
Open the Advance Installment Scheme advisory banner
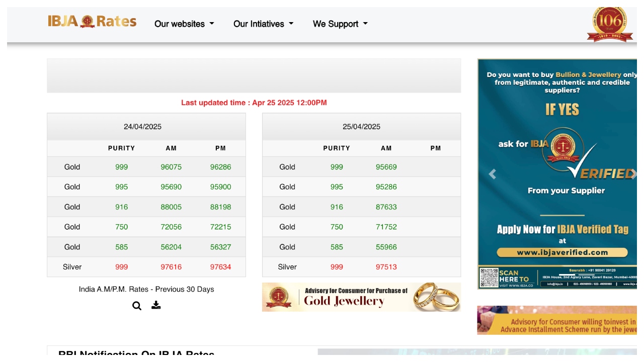(557, 320)
